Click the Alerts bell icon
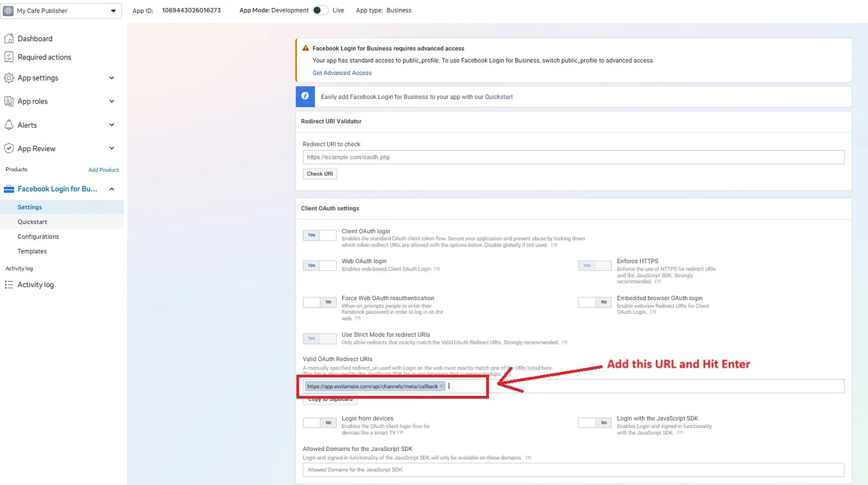 coord(9,125)
